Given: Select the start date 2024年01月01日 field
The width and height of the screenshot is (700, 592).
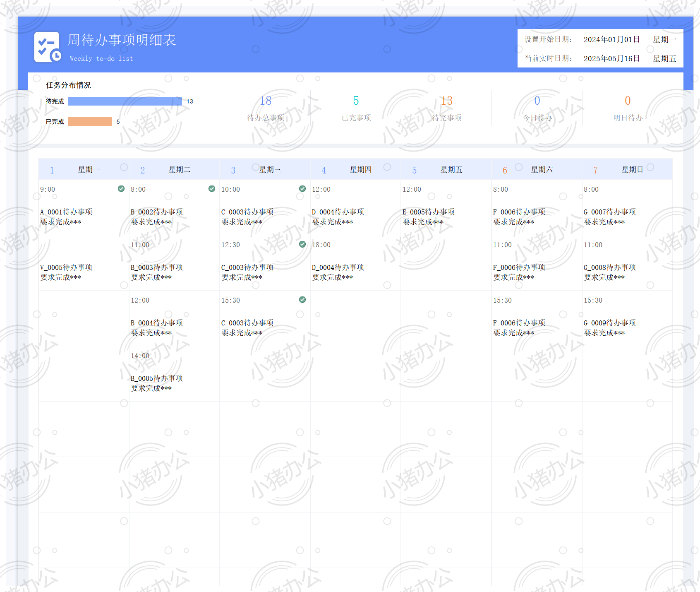Looking at the screenshot, I should (x=611, y=39).
